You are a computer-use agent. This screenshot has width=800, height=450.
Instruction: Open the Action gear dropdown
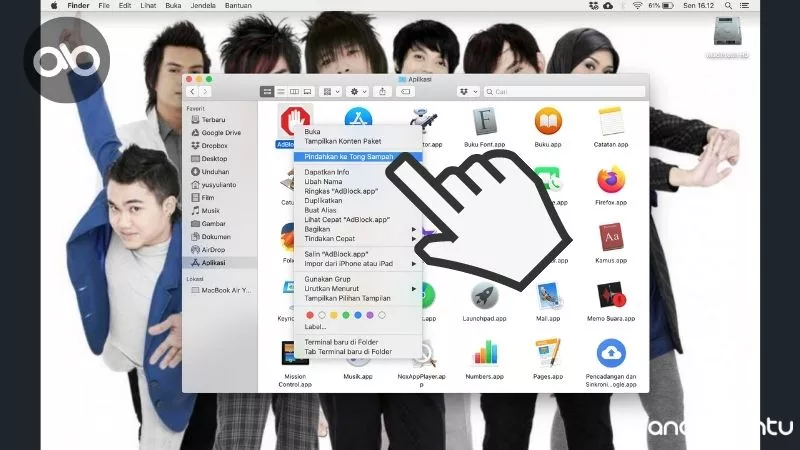click(357, 92)
